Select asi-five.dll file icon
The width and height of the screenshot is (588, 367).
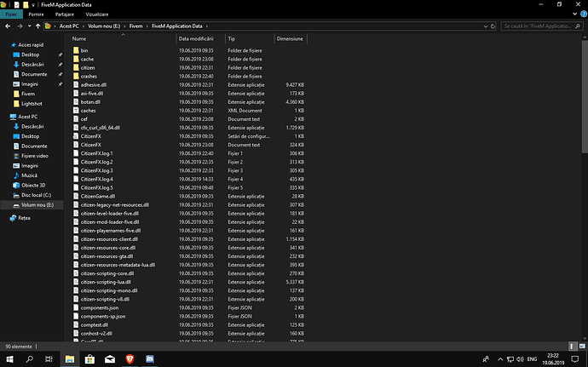76,94
